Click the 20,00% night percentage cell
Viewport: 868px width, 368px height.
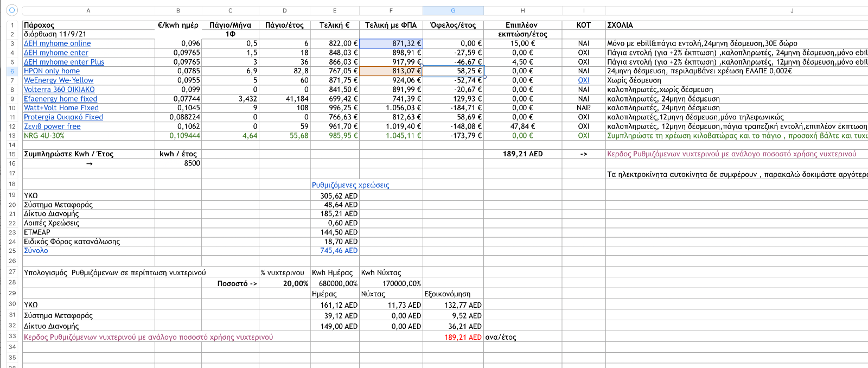(x=285, y=283)
